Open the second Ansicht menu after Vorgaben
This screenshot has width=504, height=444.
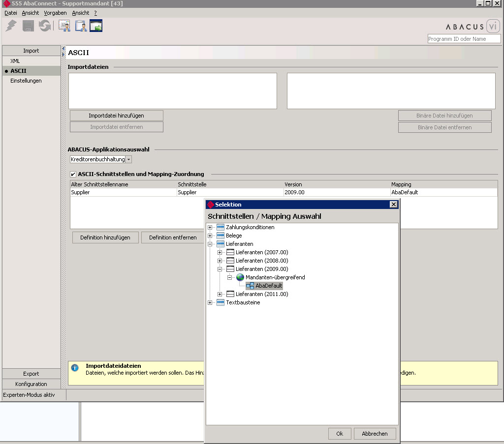pos(80,13)
